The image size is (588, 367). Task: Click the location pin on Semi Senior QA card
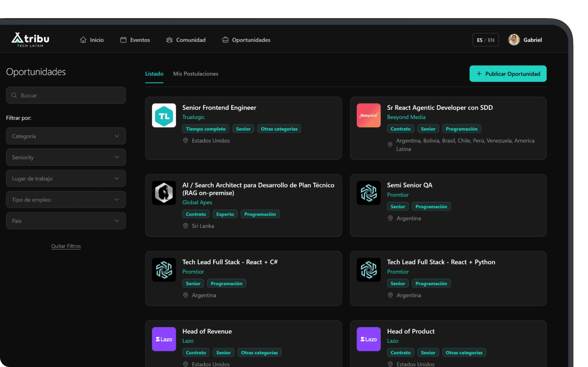(390, 218)
